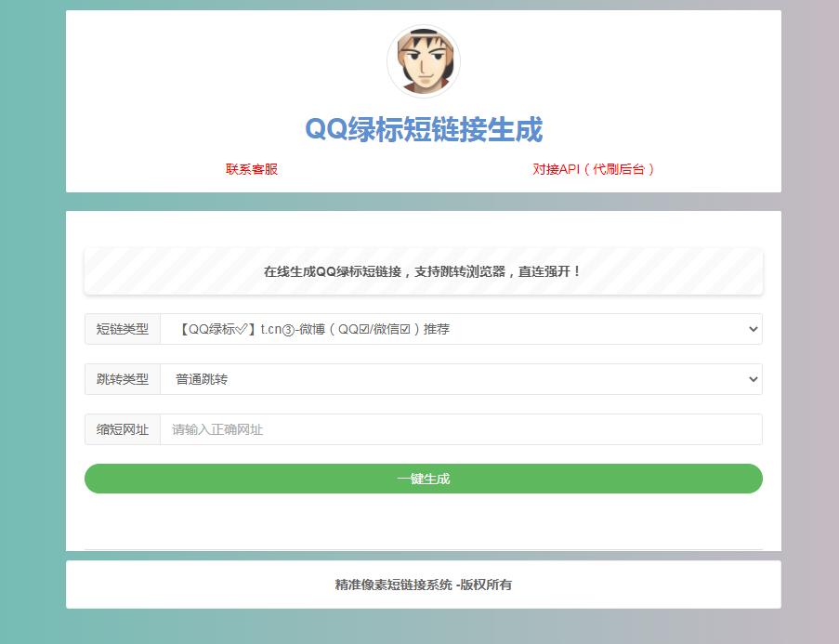This screenshot has height=644, width=839.
Task: Click the circular anime avatar icon
Action: 424,59
